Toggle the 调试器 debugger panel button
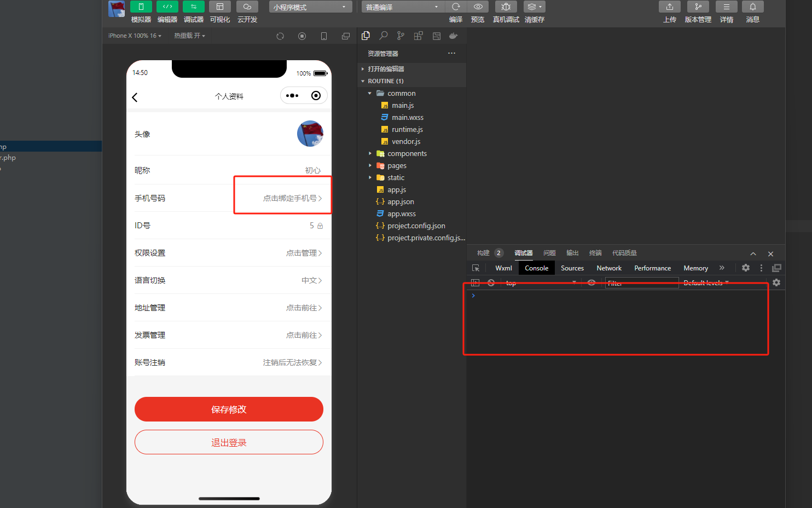The height and width of the screenshot is (508, 812). click(193, 7)
